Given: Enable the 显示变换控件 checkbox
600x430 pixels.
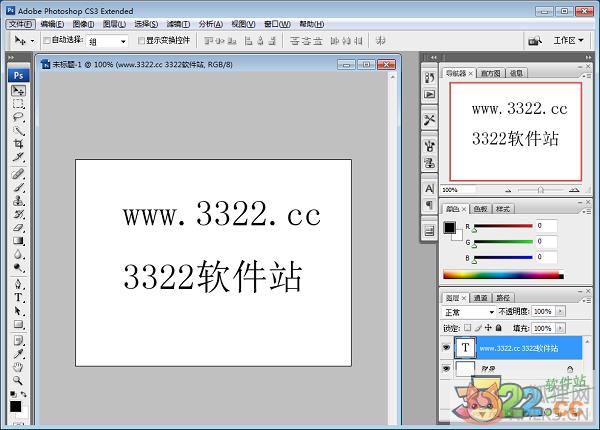Looking at the screenshot, I should 141,40.
